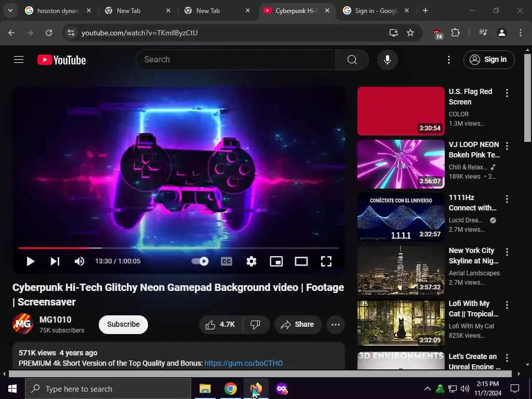Dislike this video
The image size is (532, 399).
pyautogui.click(x=256, y=325)
